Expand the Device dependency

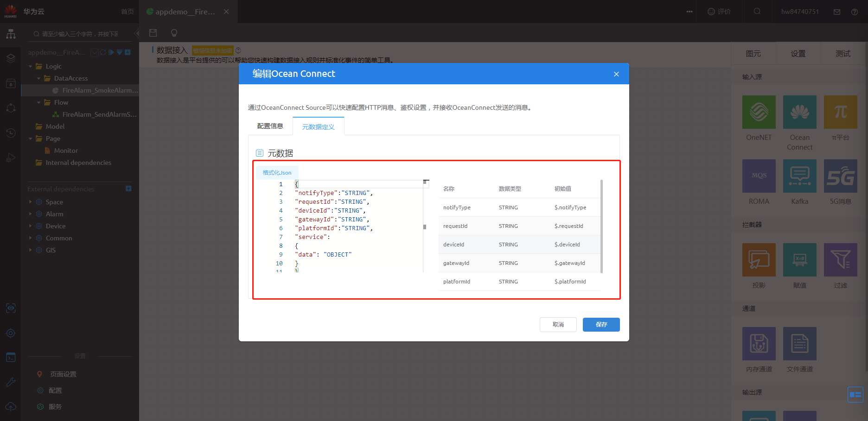click(31, 226)
